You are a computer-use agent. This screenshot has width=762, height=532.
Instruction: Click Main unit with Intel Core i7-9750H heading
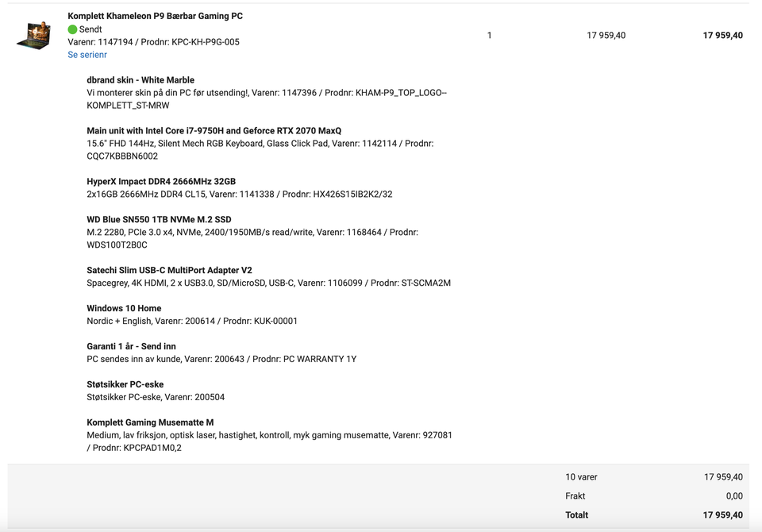click(214, 130)
